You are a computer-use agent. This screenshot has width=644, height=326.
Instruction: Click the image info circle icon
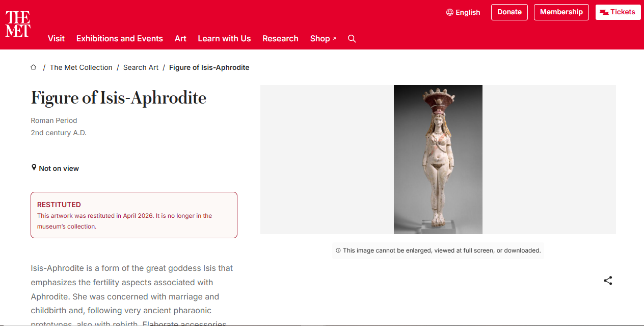coord(338,250)
